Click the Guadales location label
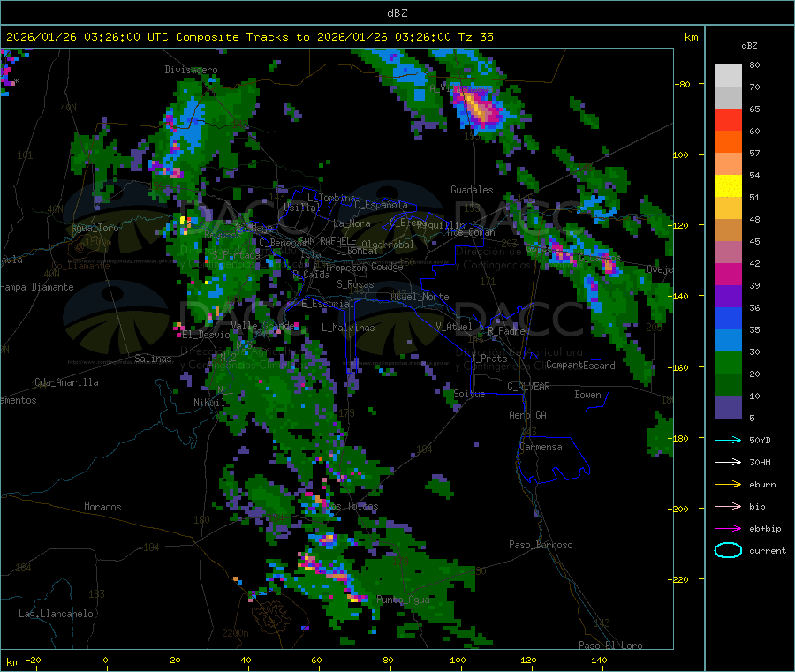Viewport: 795px width, 672px height. pyautogui.click(x=472, y=190)
